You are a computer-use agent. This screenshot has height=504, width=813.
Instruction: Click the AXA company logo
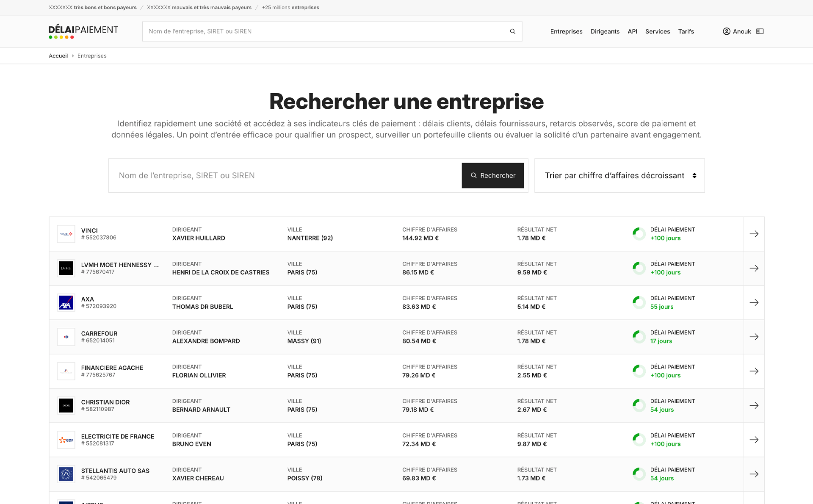tap(66, 302)
